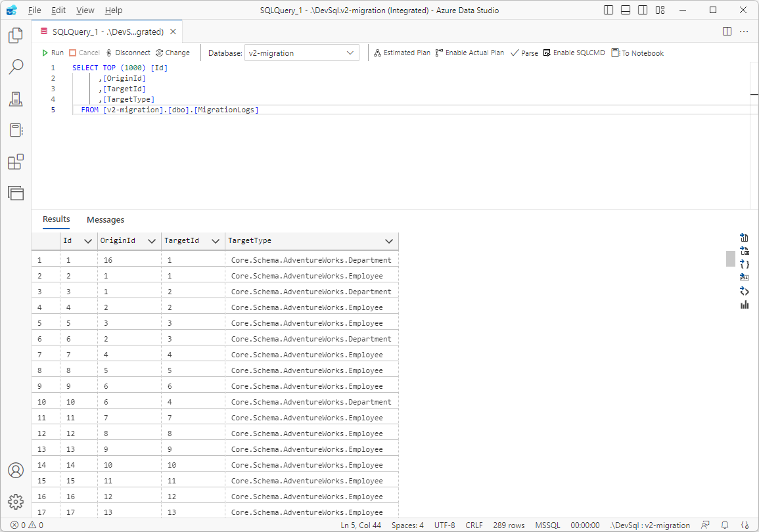Open the v2-migration database dropdown
This screenshot has height=532, width=759.
pyautogui.click(x=302, y=53)
